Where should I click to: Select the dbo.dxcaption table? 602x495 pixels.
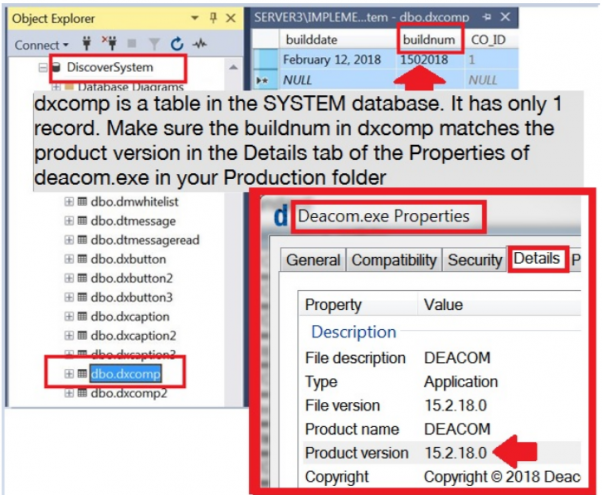click(x=130, y=317)
